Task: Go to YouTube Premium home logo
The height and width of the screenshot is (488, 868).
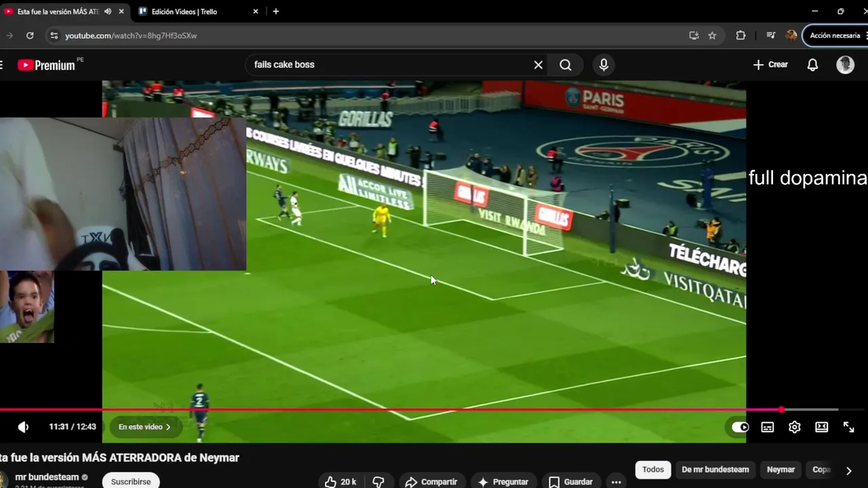Action: (46, 65)
